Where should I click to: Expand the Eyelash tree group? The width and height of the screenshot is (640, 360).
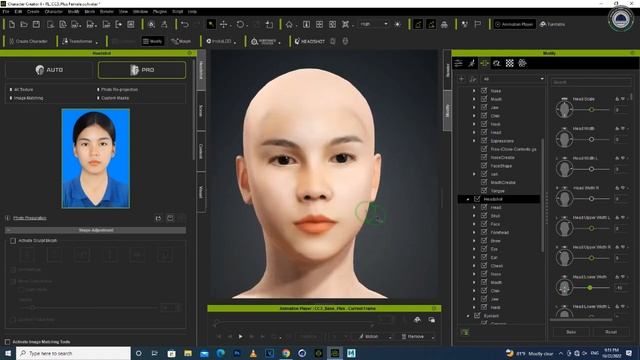(468, 316)
